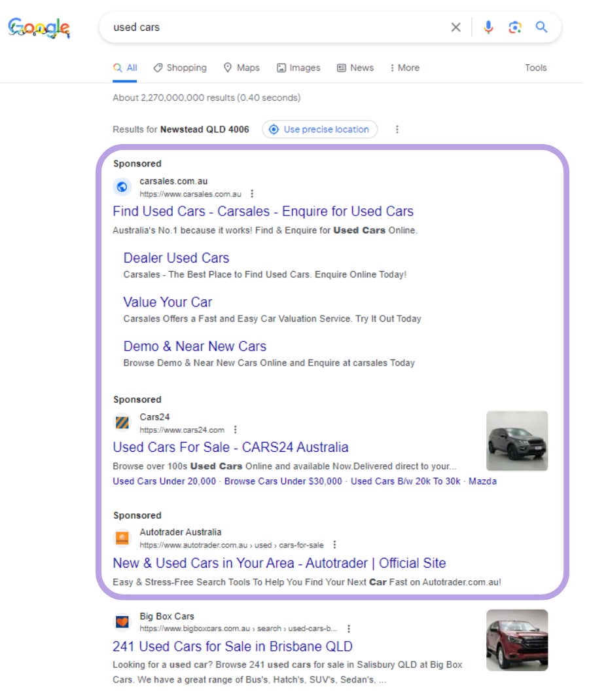Switch to the Images tab

[x=298, y=67]
